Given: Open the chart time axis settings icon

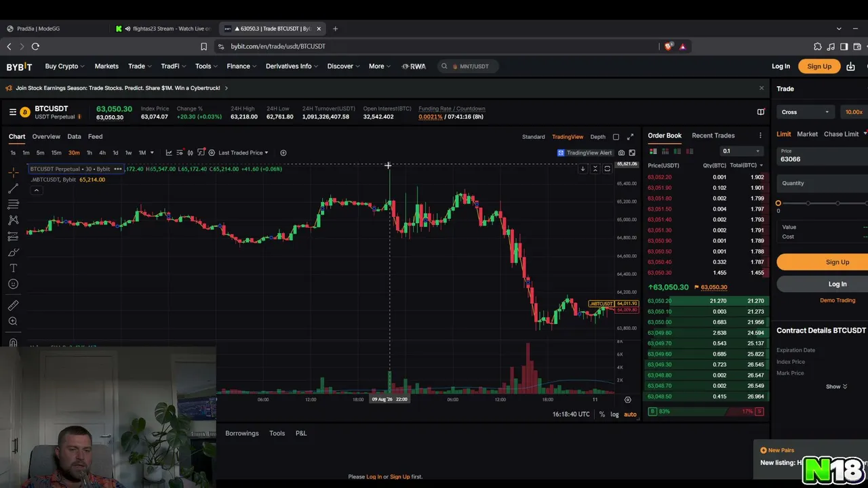Looking at the screenshot, I should [627, 400].
